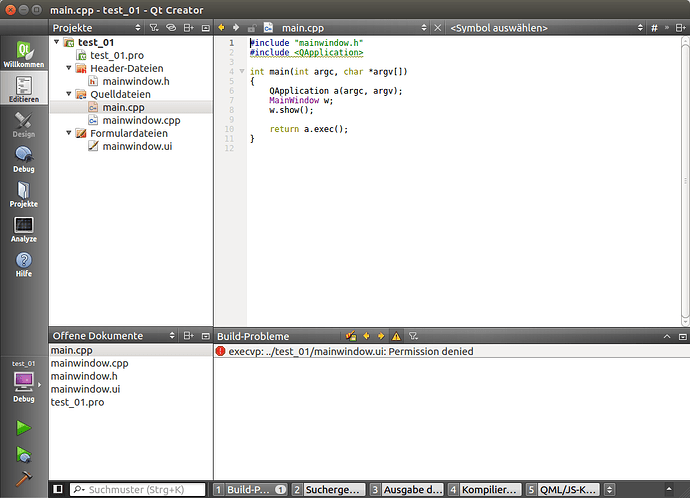This screenshot has width=690, height=498.
Task: Run the project with green play button
Action: pyautogui.click(x=23, y=428)
